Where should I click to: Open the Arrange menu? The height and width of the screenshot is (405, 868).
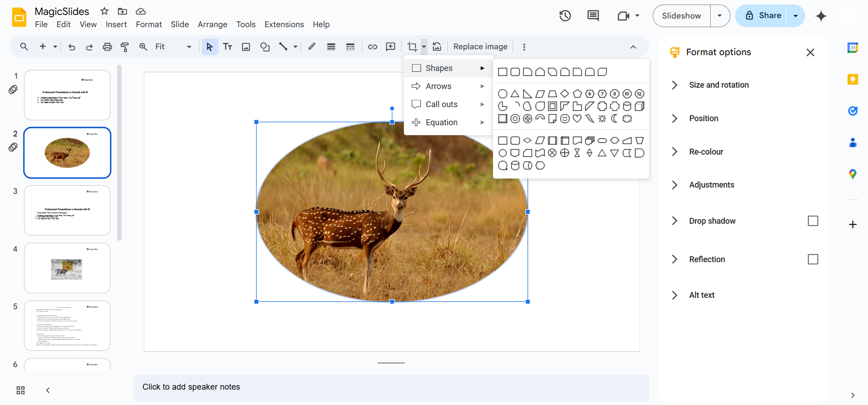tap(212, 24)
